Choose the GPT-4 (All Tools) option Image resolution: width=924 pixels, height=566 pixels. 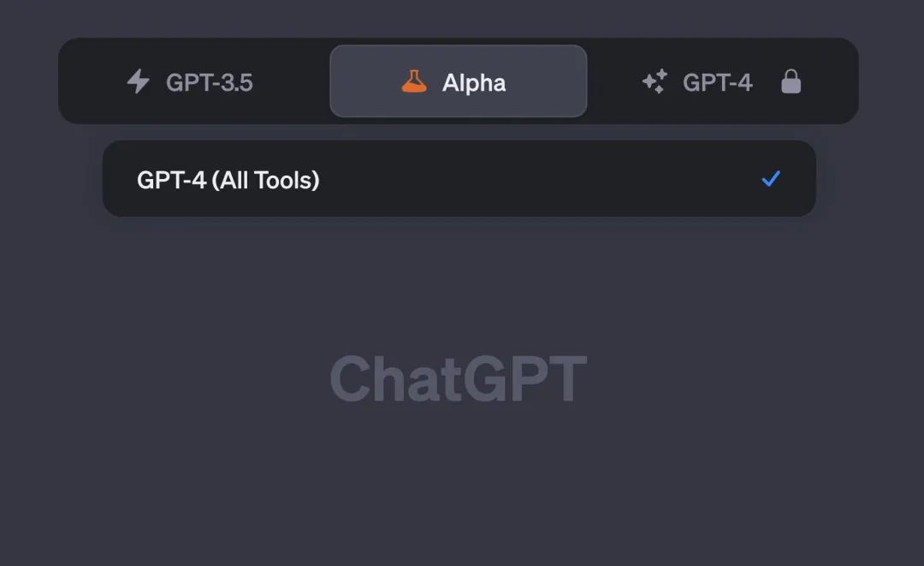point(459,179)
